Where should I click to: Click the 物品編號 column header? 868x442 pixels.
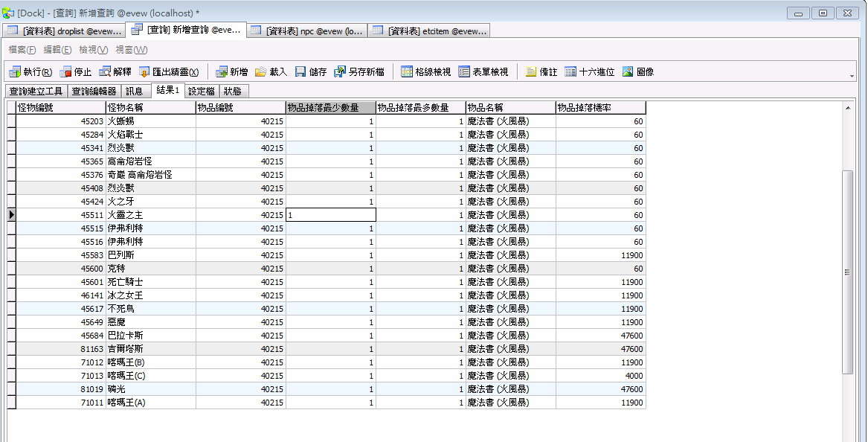pos(241,107)
